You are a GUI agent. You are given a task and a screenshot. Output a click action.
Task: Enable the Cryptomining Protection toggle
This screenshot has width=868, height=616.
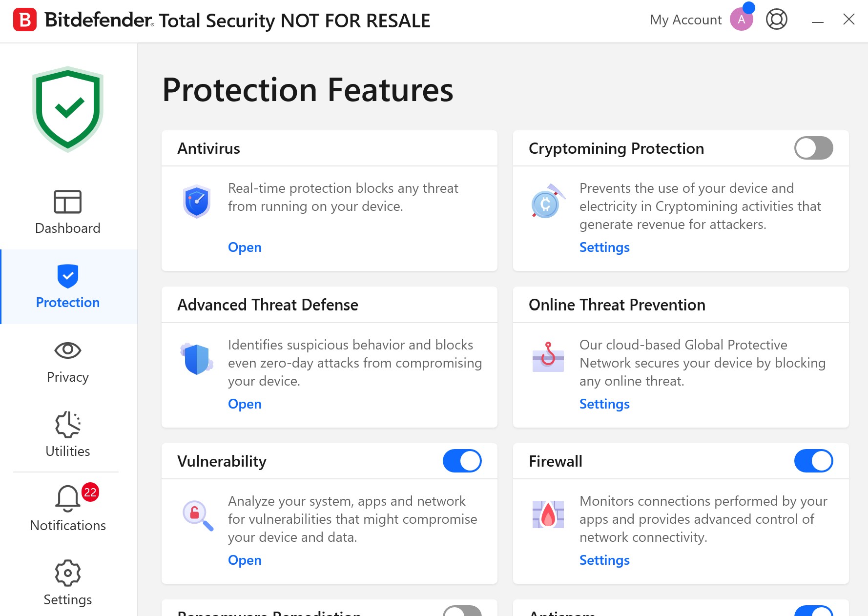tap(813, 148)
